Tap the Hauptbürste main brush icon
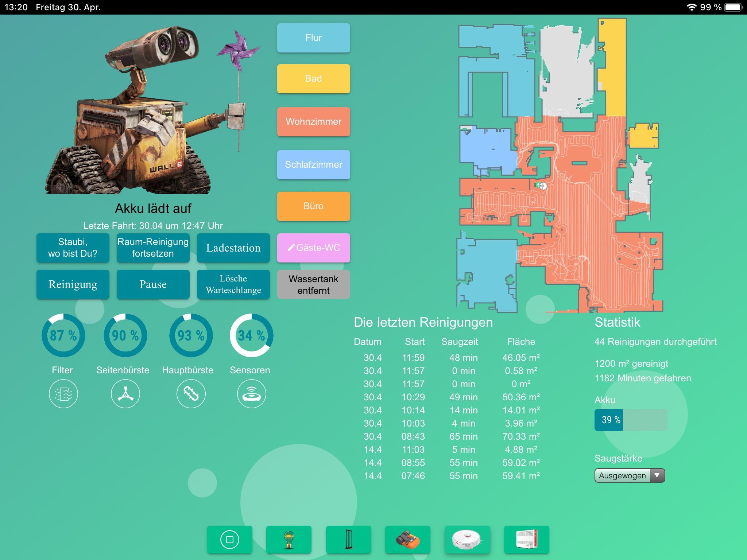This screenshot has height=560, width=747. tap(191, 394)
